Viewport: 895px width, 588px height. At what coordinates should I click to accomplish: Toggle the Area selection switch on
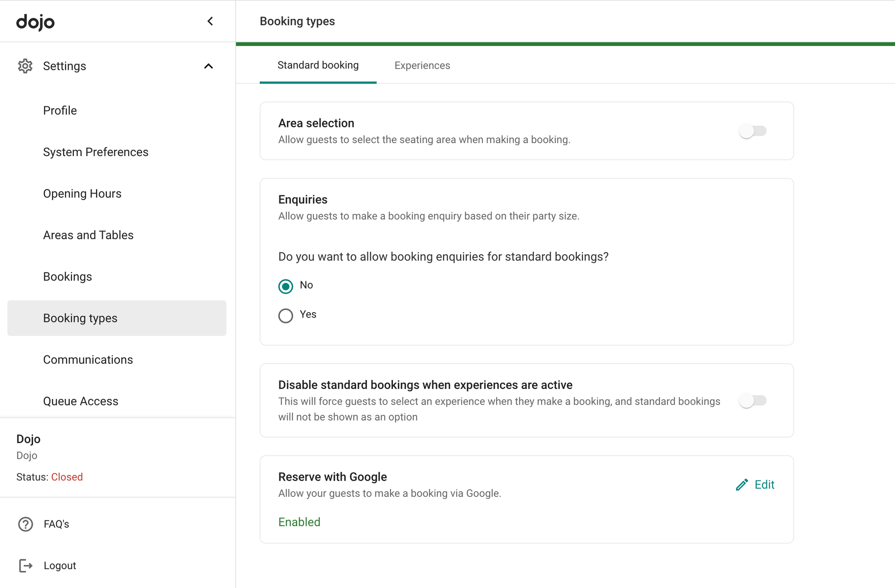click(753, 130)
